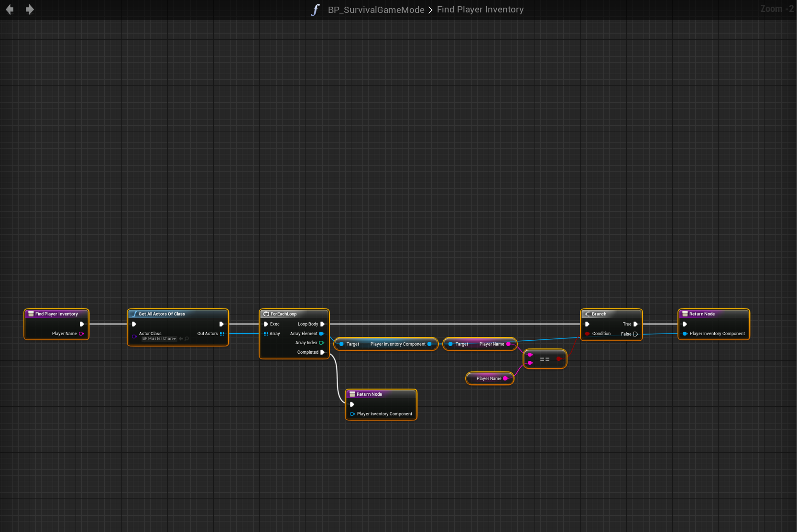The height and width of the screenshot is (532, 797).
Task: Select Find Player Inventory in the breadcrumb
Action: coord(480,10)
